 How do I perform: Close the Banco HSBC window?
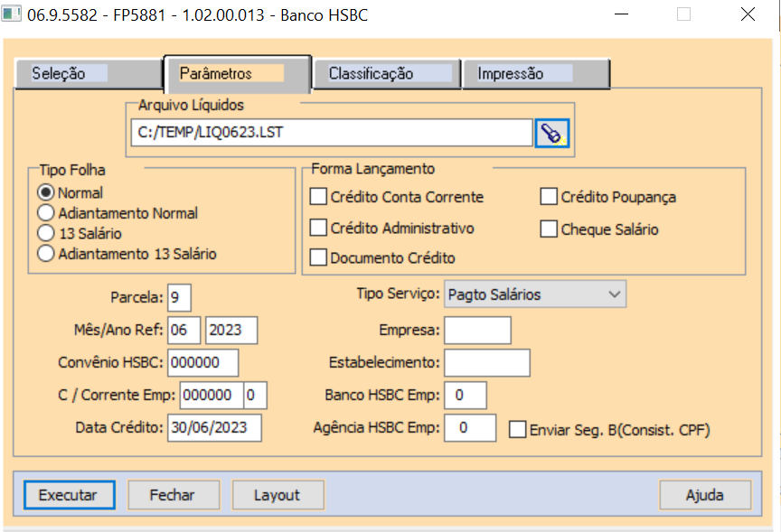[748, 14]
